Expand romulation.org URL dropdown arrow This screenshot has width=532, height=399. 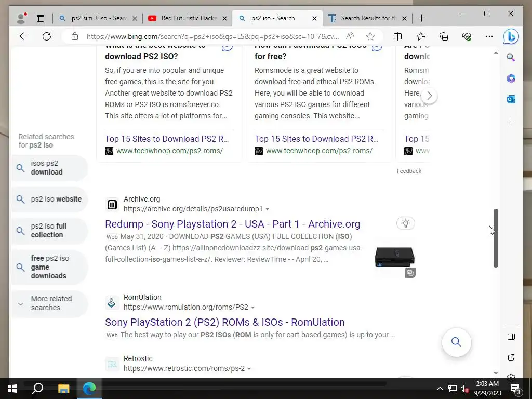253,308
